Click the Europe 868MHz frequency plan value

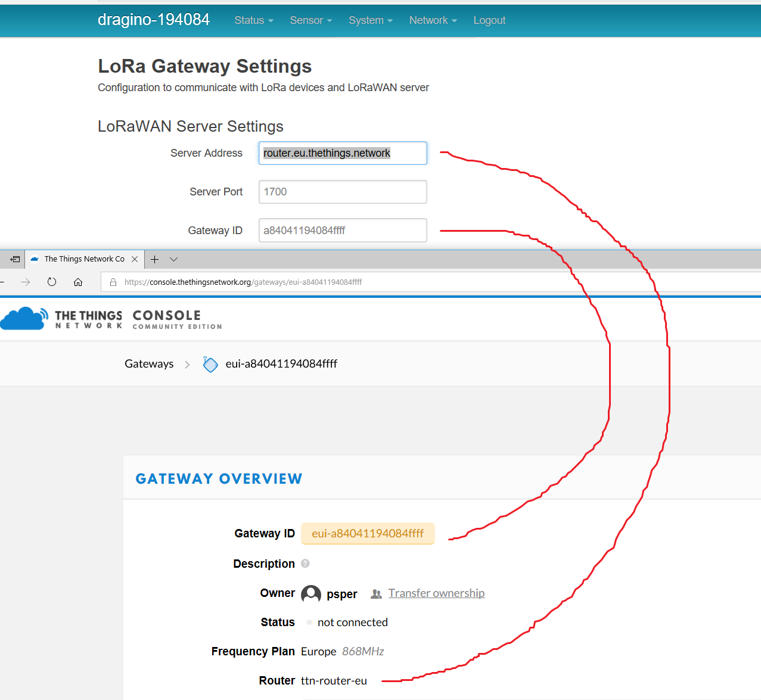click(343, 652)
